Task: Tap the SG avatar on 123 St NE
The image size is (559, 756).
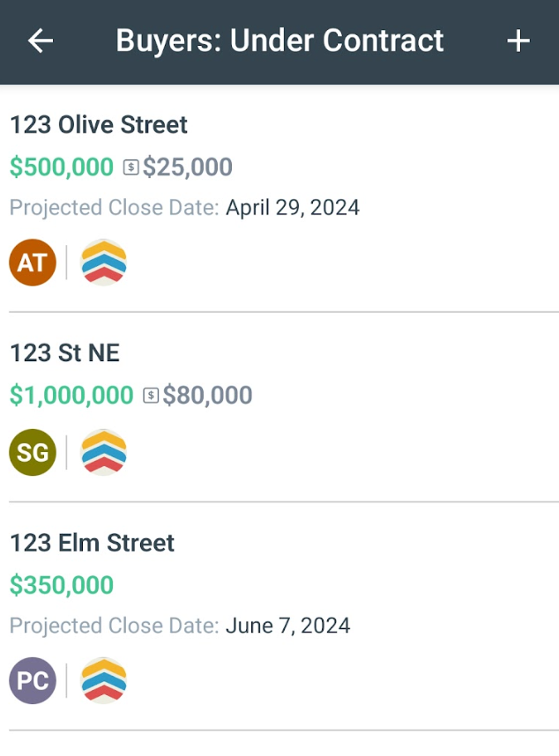Action: 33,452
